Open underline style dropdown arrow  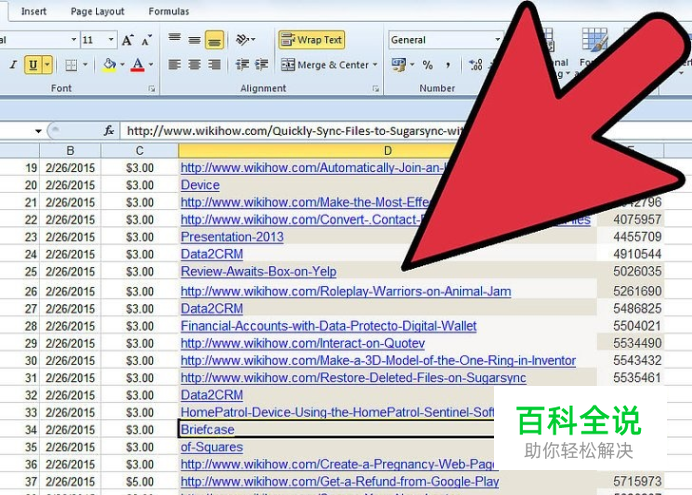click(x=47, y=65)
